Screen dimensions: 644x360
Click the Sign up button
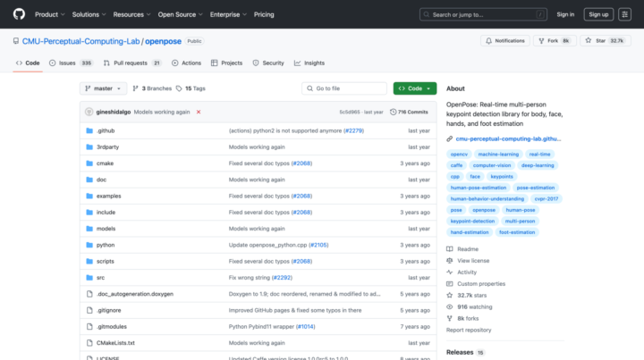tap(598, 14)
